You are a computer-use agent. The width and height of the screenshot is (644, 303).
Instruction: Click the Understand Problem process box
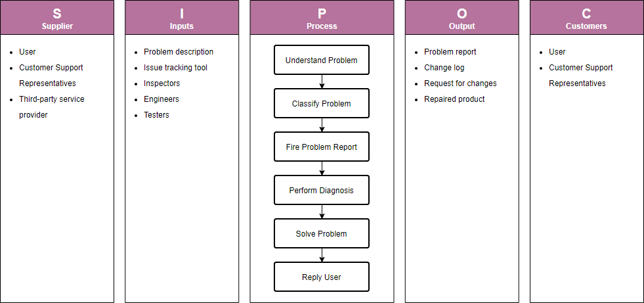coord(322,60)
